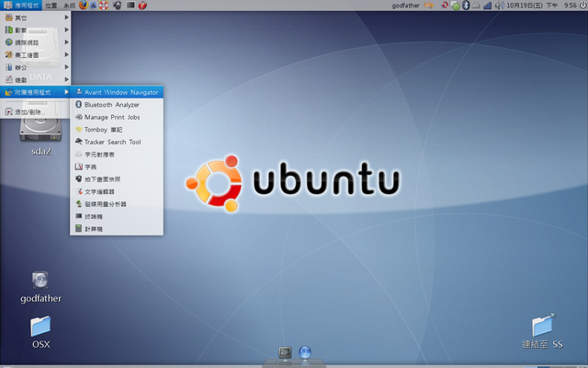Open 字典 (Dictionary)

click(x=117, y=167)
